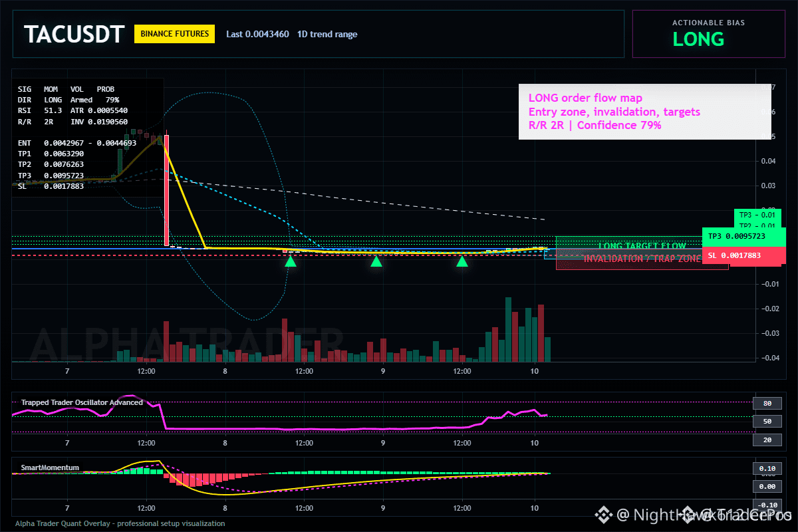The width and height of the screenshot is (798, 532).
Task: Click the Trapped Trader Oscillator Advanced title
Action: tap(82, 402)
